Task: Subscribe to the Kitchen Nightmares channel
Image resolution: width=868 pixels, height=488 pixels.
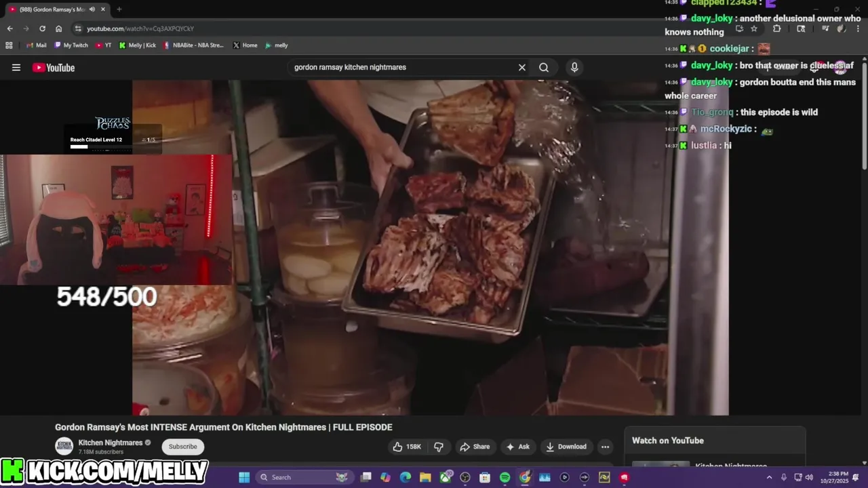Action: (x=182, y=447)
